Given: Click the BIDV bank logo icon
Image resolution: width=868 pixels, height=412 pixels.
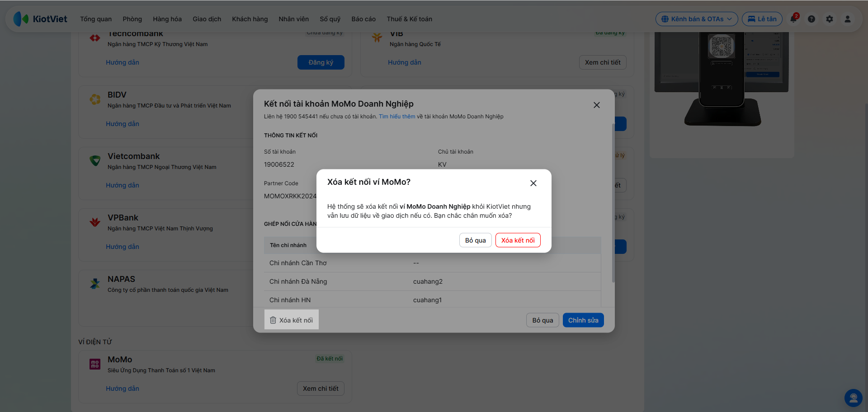Looking at the screenshot, I should 95,99.
